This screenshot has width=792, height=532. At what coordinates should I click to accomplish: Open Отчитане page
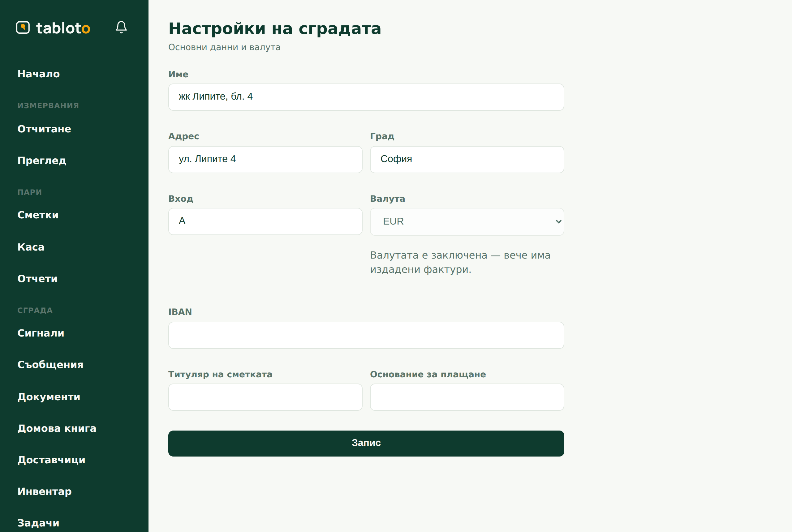click(45, 129)
